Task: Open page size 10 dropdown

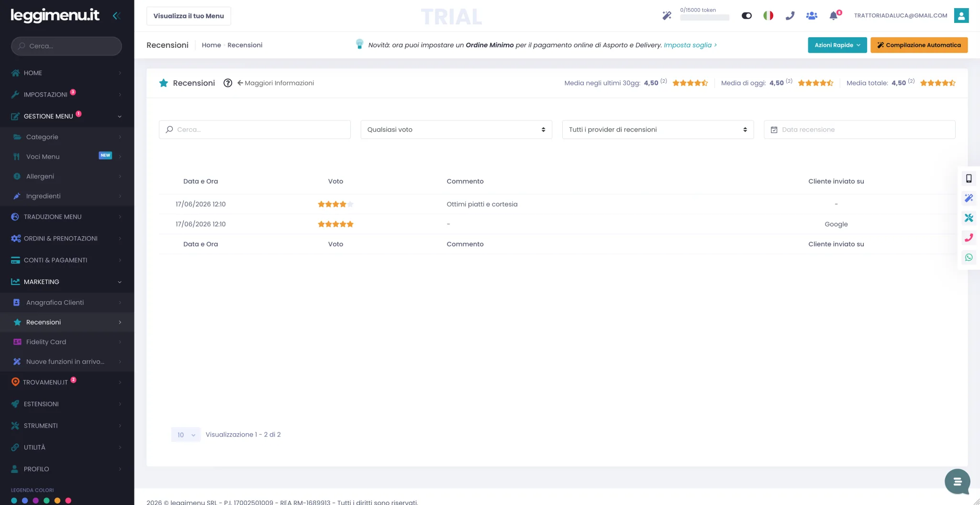Action: (x=186, y=435)
